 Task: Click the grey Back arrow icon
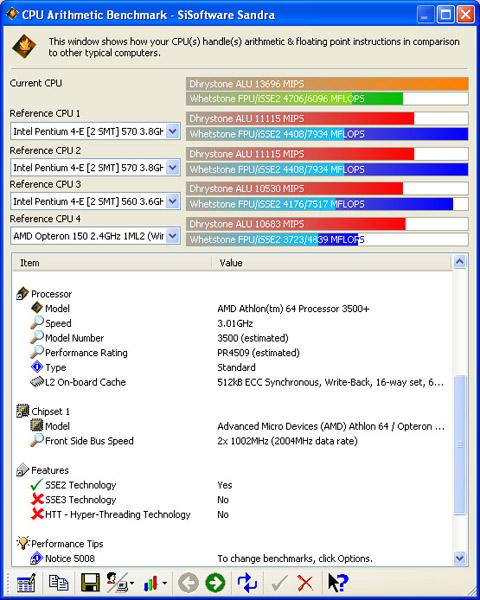[x=188, y=583]
